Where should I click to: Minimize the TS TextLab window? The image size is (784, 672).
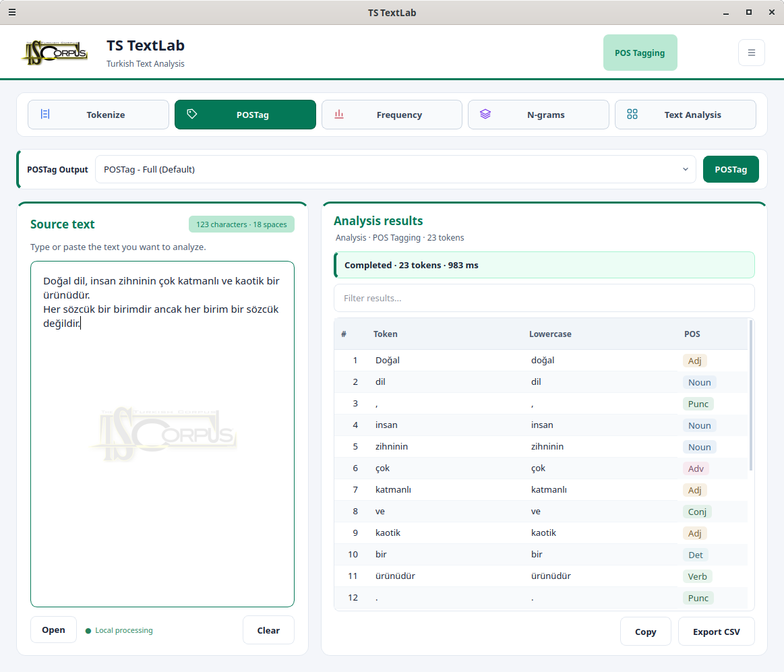click(x=725, y=13)
